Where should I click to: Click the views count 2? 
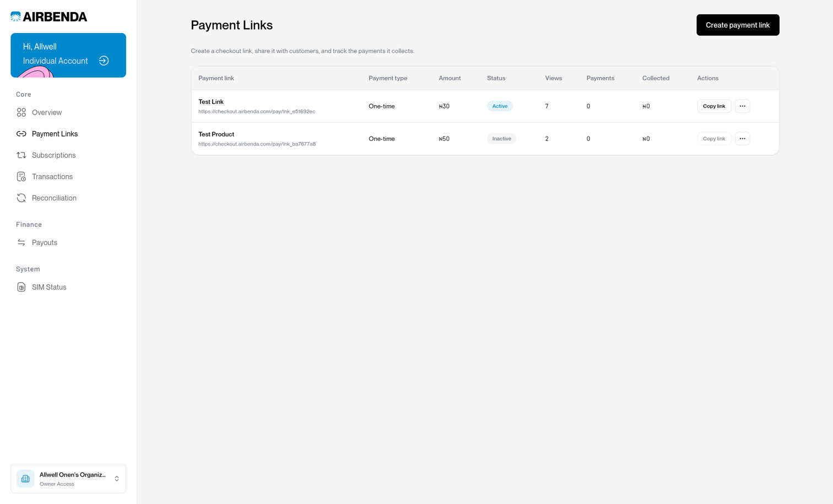[547, 139]
